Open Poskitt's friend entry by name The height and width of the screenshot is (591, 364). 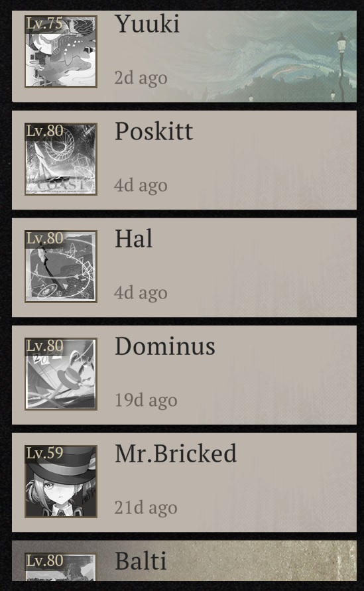tap(154, 131)
